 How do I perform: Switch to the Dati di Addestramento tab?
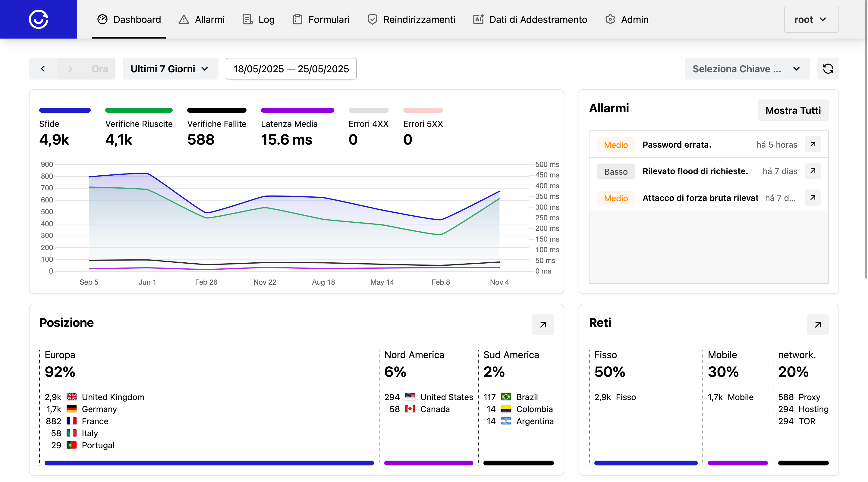[x=530, y=20]
